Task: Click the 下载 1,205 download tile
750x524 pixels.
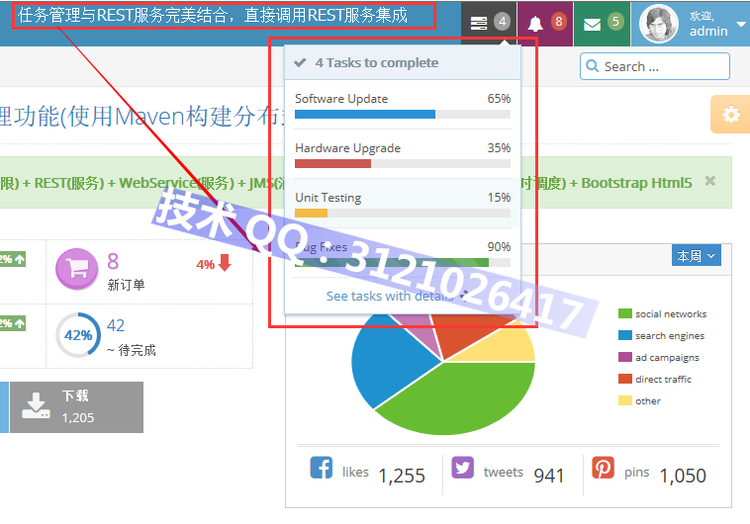Action: [x=77, y=407]
